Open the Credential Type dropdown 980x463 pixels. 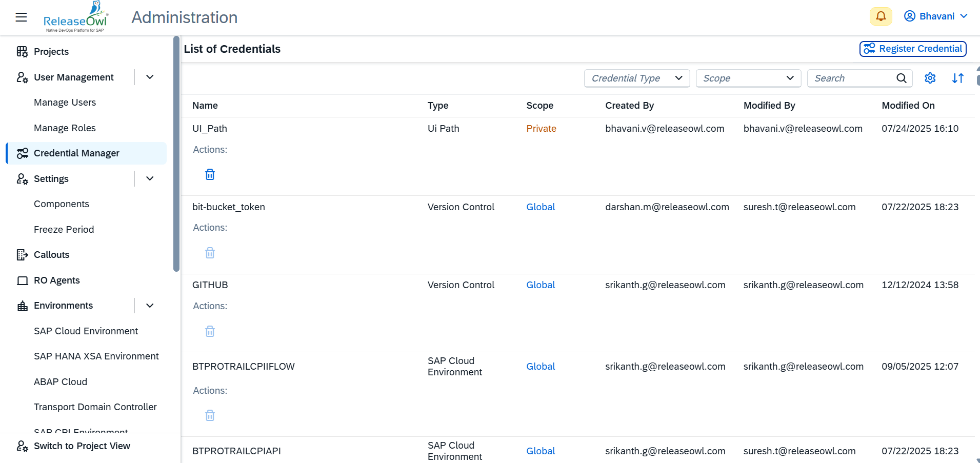click(636, 78)
